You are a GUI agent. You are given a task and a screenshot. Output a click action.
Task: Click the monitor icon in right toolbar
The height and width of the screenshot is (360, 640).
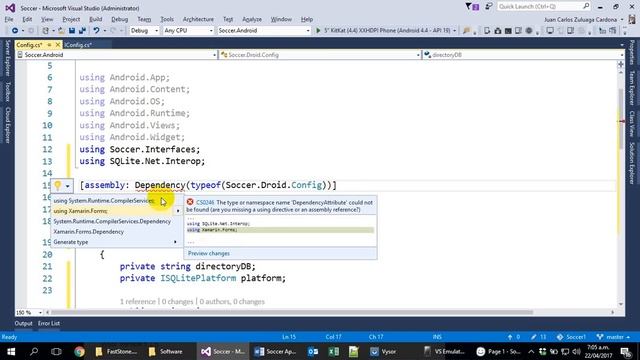(550, 31)
